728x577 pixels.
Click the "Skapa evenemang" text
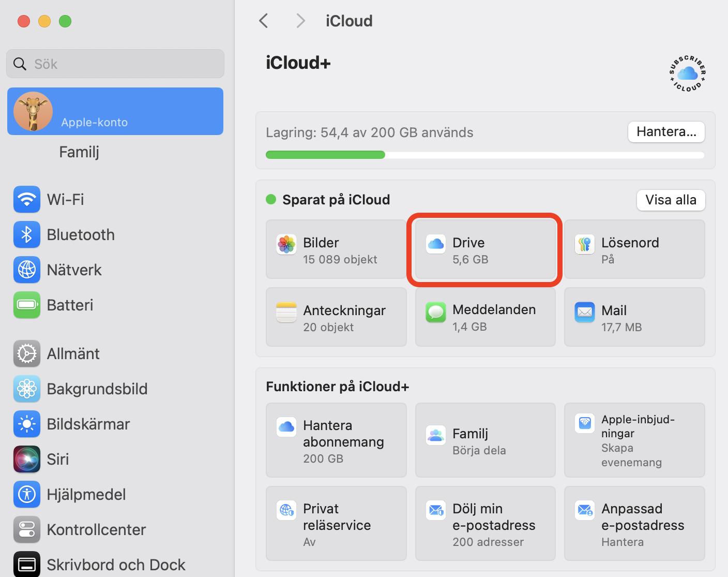[631, 455]
